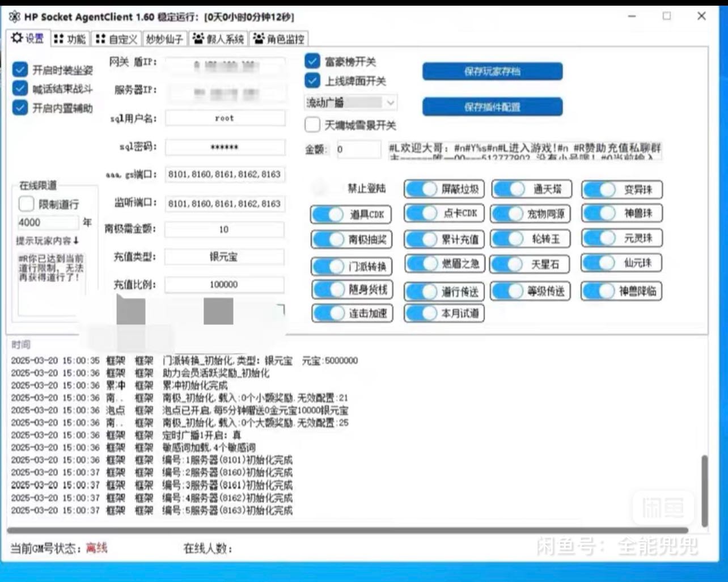Click the 充值比例 field showing 100000
Screen dimensions: 728x582
[225, 284]
